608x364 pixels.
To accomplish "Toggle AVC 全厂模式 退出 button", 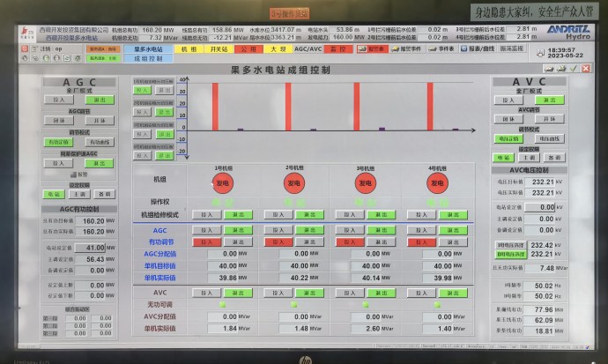I will tap(550, 100).
